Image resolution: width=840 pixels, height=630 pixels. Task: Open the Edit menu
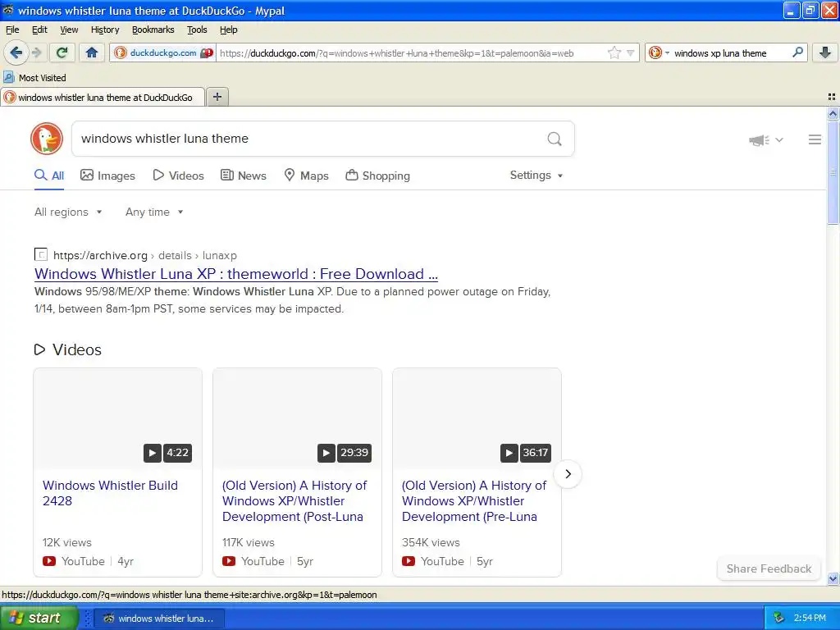tap(39, 30)
